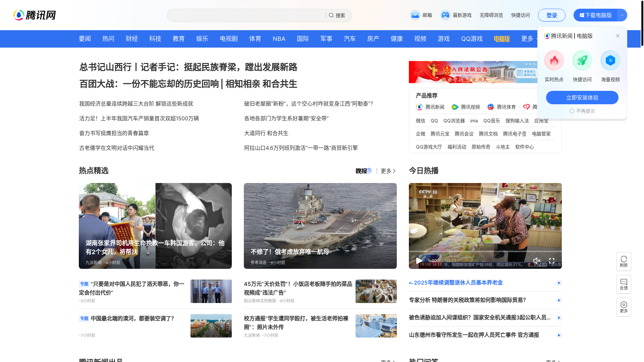
Task: Open 腾讯新闻 product icon
Action: point(419,107)
